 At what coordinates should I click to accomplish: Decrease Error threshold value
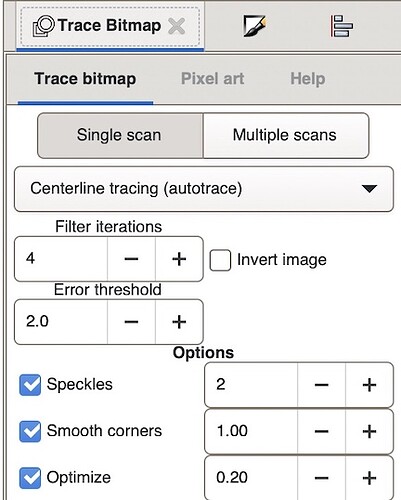(131, 322)
